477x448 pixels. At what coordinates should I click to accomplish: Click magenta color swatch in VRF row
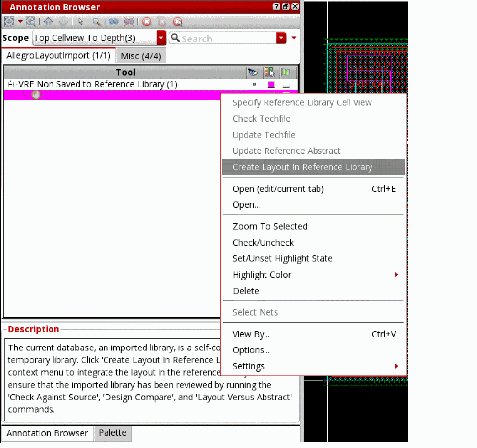pos(271,85)
